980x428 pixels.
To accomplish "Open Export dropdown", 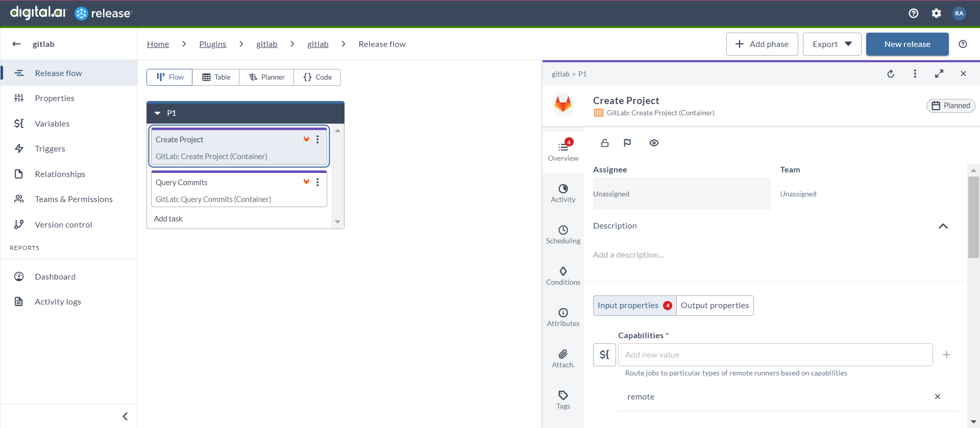I will [832, 44].
